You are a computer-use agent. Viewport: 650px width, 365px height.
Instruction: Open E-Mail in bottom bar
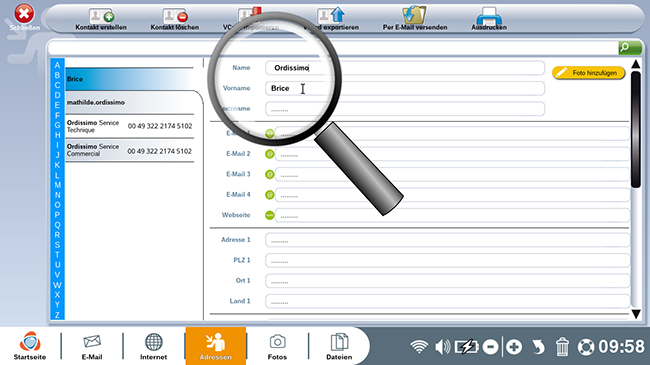click(92, 346)
